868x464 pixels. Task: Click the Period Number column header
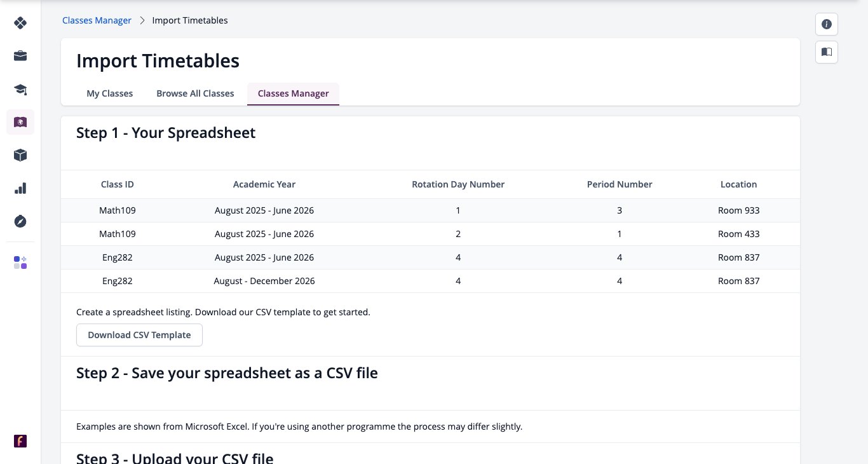click(620, 184)
